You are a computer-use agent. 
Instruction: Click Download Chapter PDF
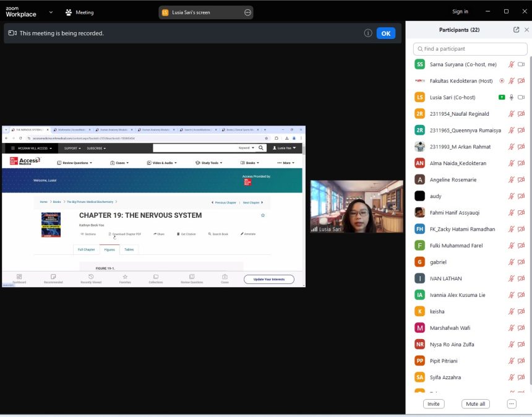click(124, 234)
